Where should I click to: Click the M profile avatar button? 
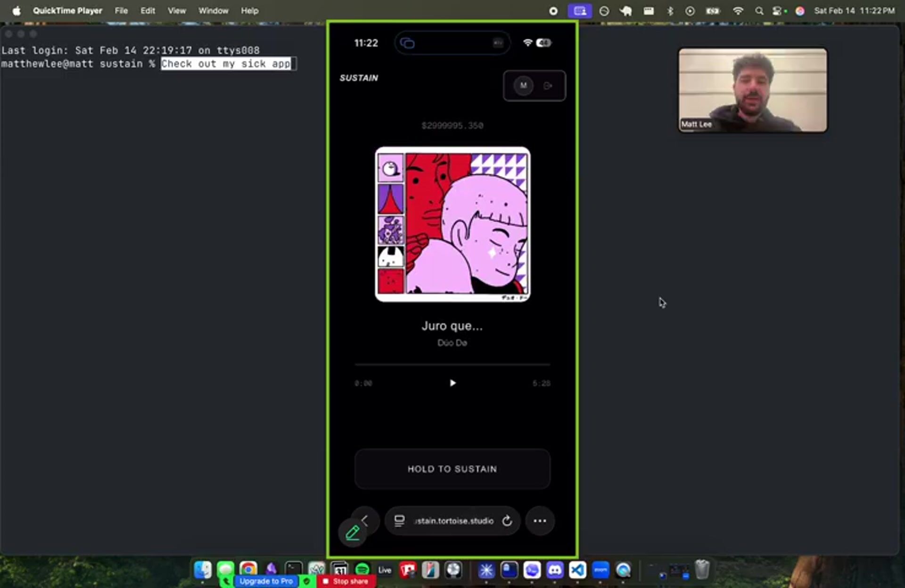point(523,86)
